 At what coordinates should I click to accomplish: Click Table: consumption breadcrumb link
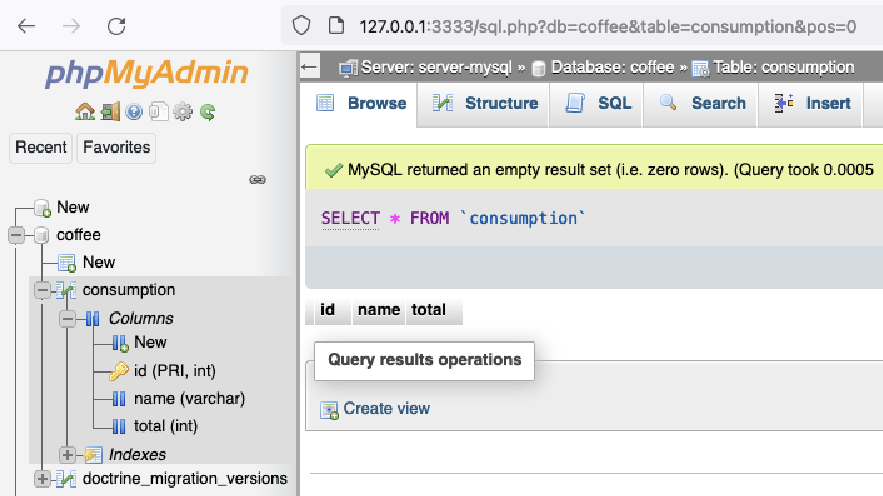783,68
